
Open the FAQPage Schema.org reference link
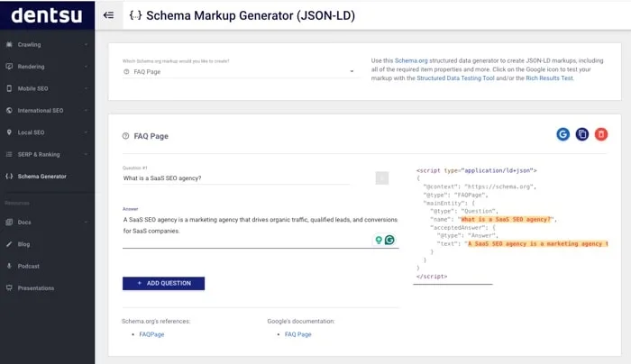pos(151,334)
